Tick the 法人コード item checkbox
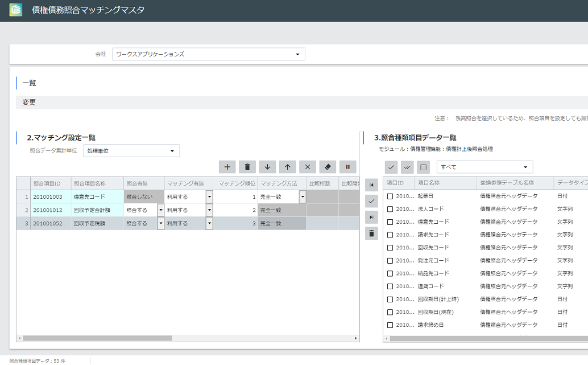This screenshot has height=365, width=588. tap(390, 209)
